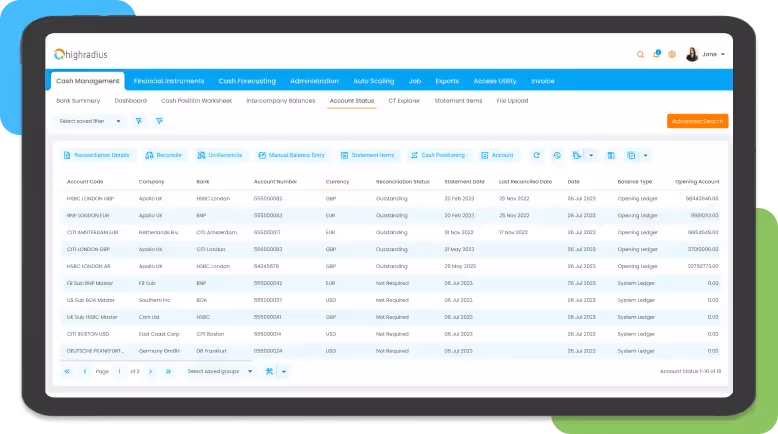
Task: Click the HighRadius logo
Action: click(80, 55)
